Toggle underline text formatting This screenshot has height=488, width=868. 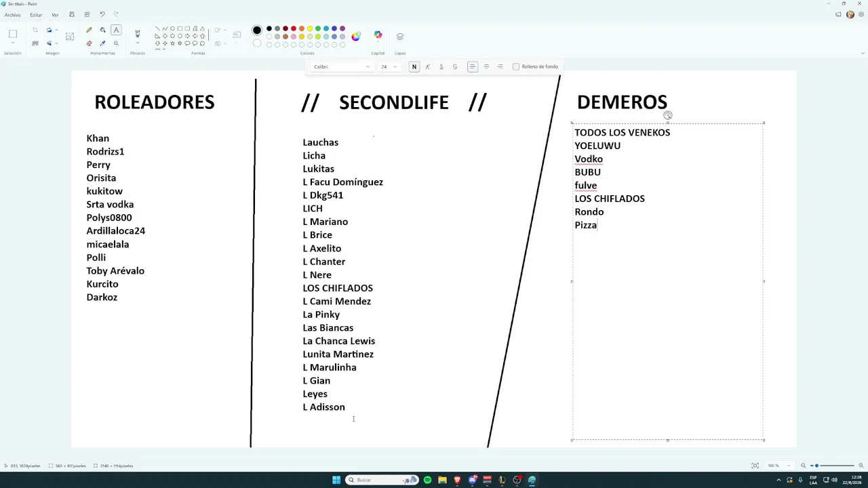point(441,66)
